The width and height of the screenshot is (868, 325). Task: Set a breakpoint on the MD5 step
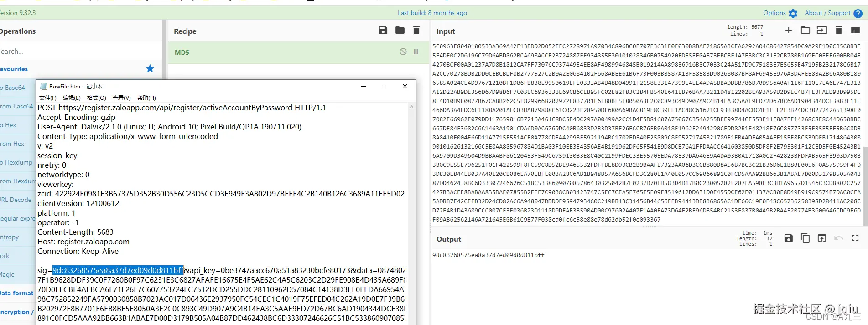(x=416, y=52)
